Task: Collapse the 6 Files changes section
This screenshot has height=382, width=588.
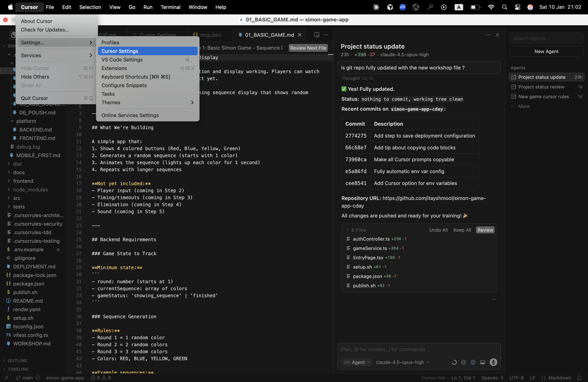Action: pyautogui.click(x=348, y=230)
